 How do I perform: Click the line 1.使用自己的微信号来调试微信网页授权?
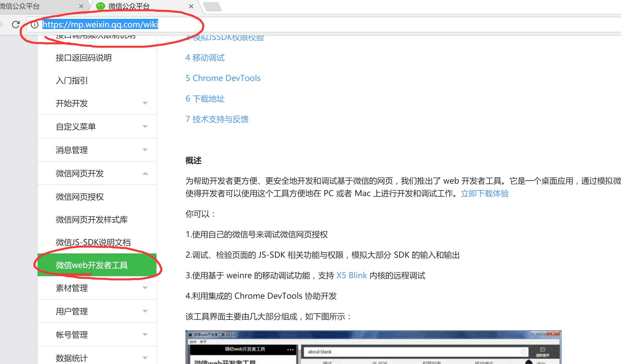257,234
